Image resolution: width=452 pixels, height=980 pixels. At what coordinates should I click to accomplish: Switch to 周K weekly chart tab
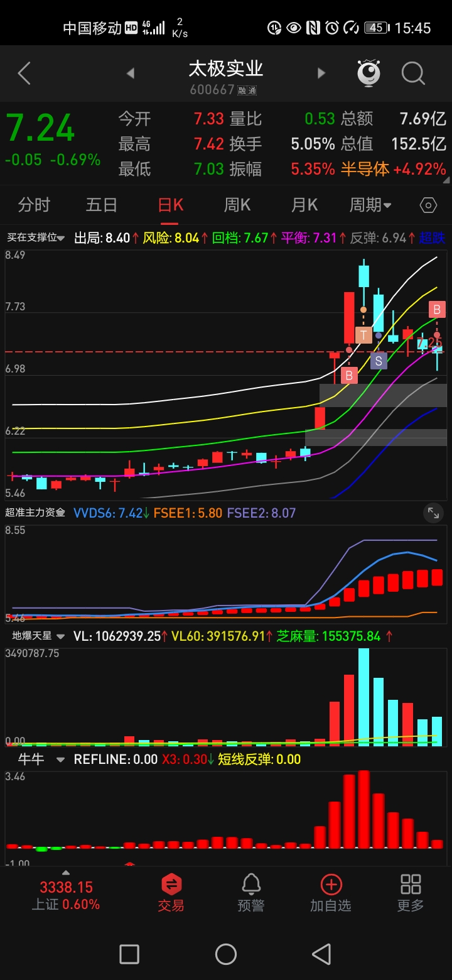pos(237,205)
